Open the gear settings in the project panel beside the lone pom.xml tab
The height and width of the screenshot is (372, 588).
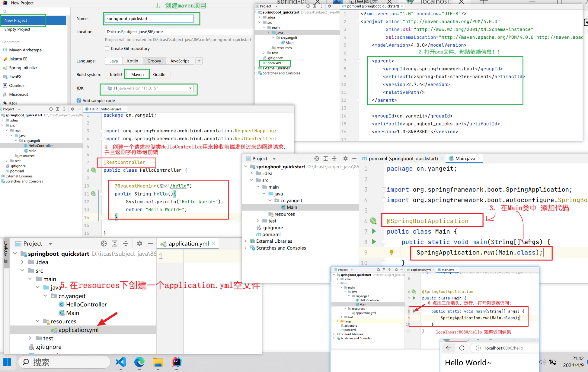click(x=330, y=6)
